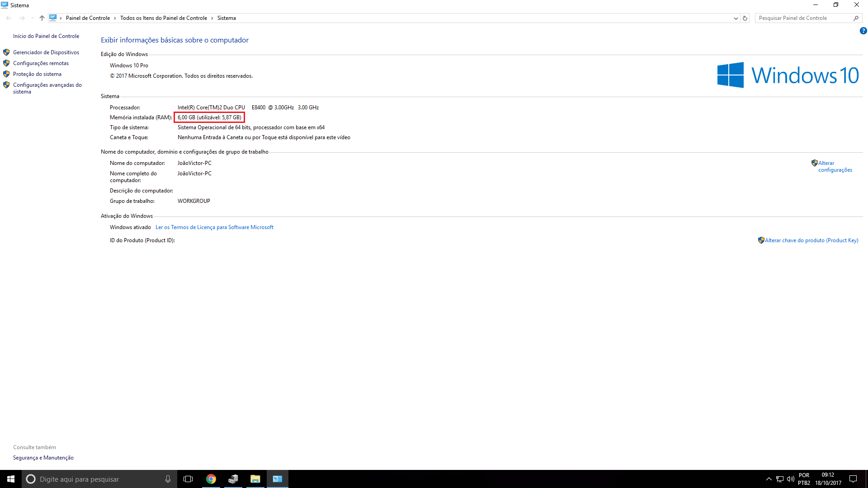Click the computer icon in address bar
The image size is (868, 488).
pyautogui.click(x=53, y=18)
